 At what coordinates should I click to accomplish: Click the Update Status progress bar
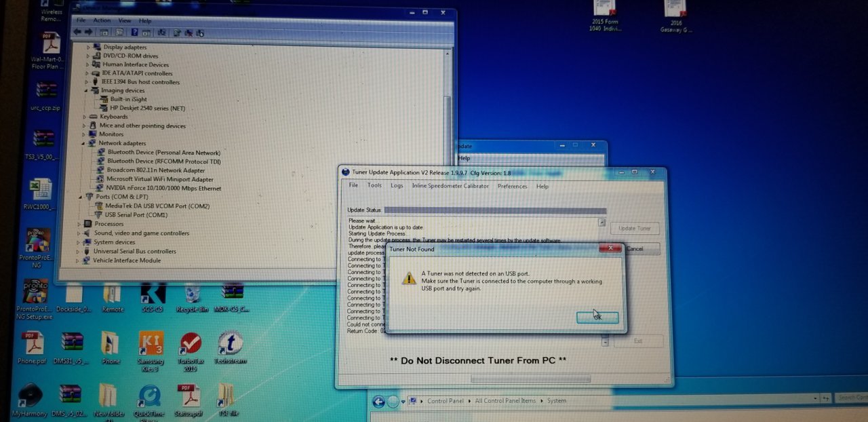[495, 211]
